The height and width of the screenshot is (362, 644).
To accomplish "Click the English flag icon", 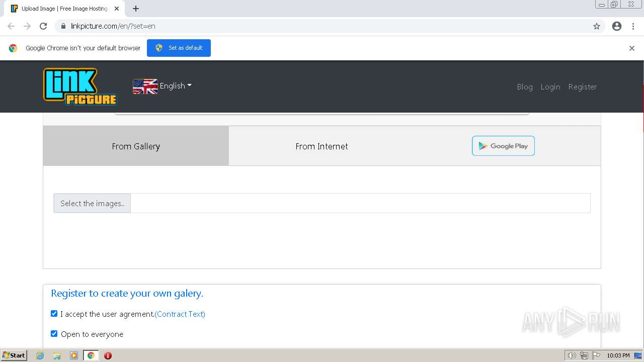I will click(x=145, y=86).
